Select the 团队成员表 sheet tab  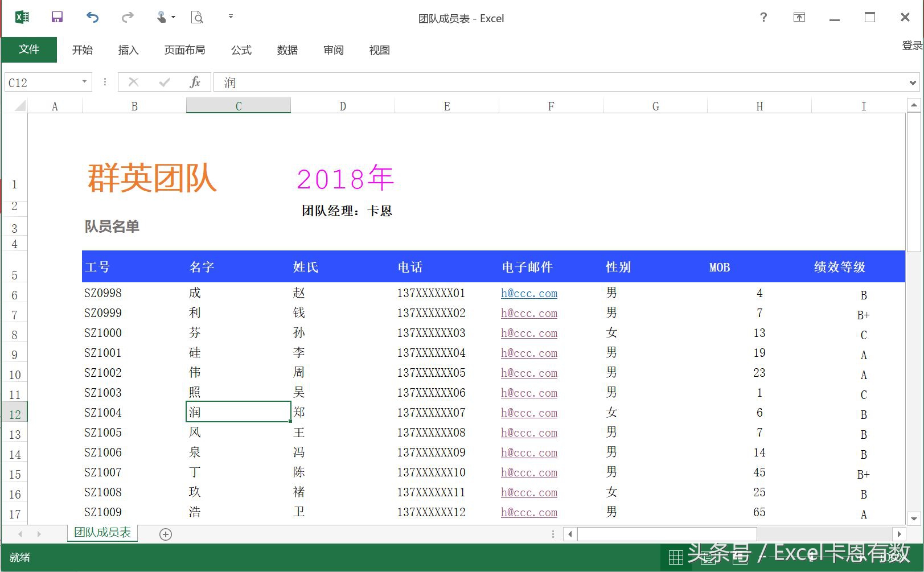pyautogui.click(x=102, y=532)
